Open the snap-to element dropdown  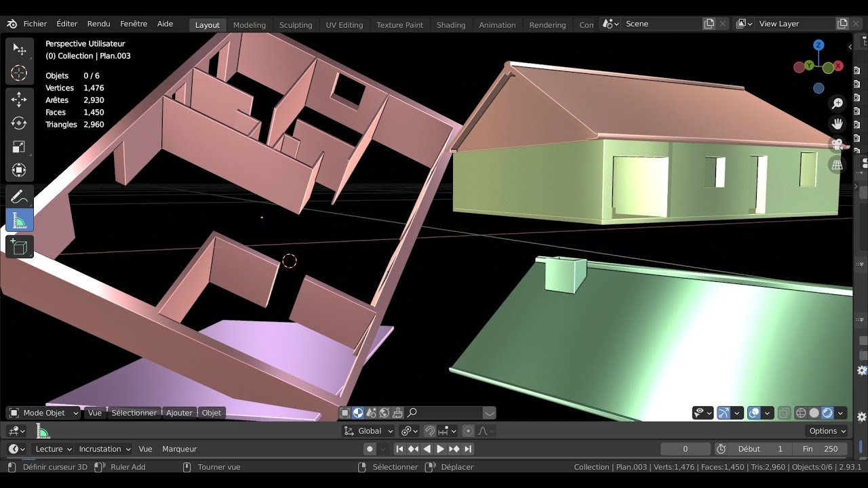447,431
